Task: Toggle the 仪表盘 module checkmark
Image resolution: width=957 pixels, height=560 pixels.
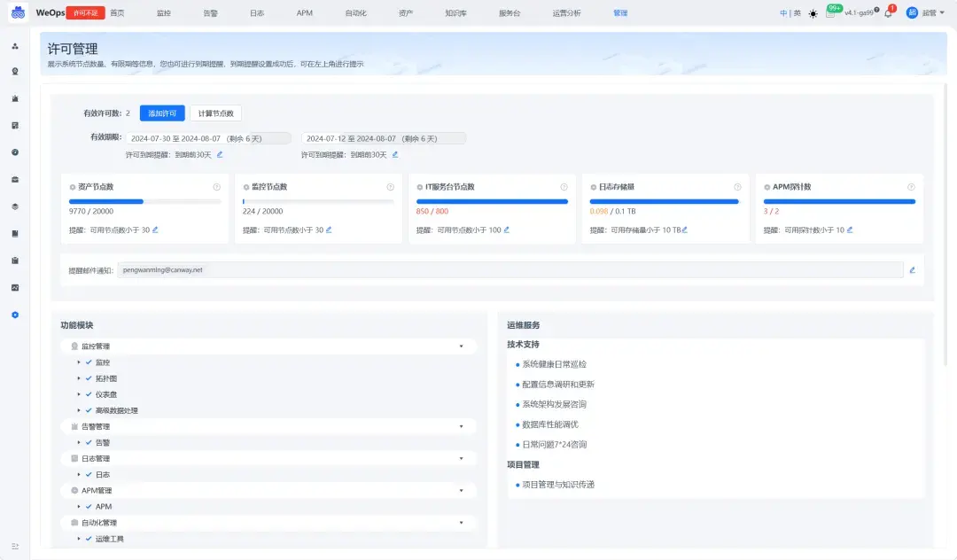Action: (x=89, y=394)
